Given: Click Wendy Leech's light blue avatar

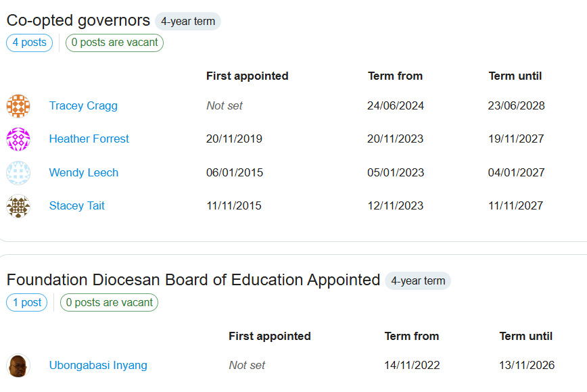Looking at the screenshot, I should click(x=18, y=173).
